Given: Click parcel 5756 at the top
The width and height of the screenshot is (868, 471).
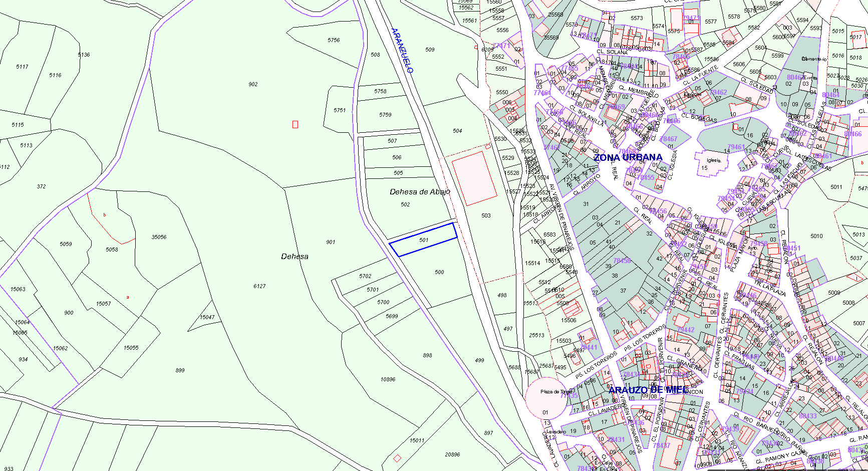Looking at the screenshot, I should (334, 40).
